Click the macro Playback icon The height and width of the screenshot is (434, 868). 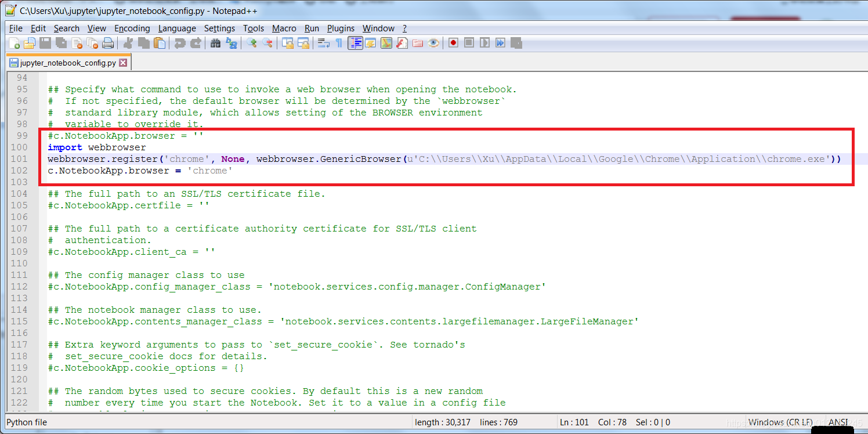484,43
